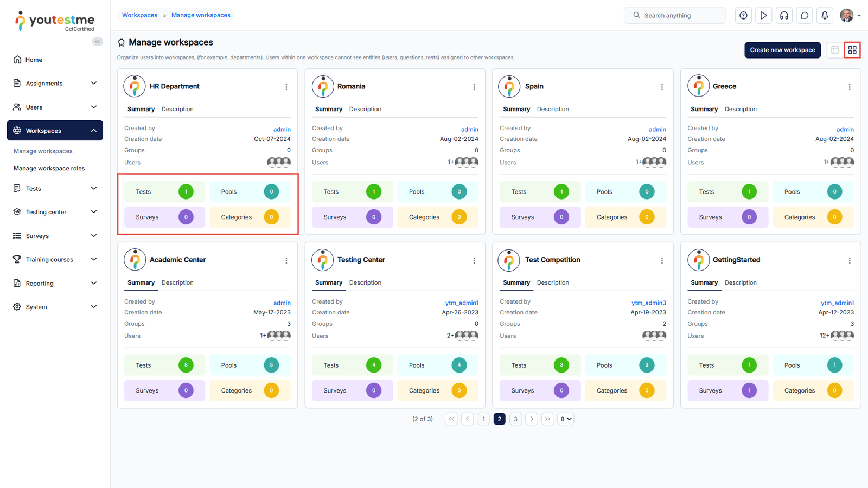
Task: Open the notifications bell
Action: point(825,16)
